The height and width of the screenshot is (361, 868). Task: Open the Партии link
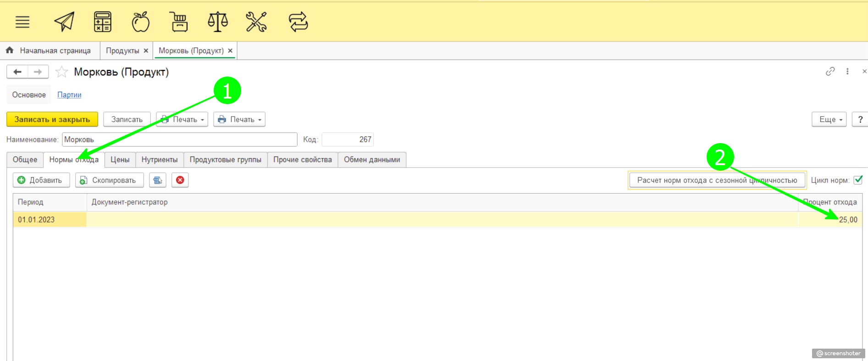[x=69, y=95]
